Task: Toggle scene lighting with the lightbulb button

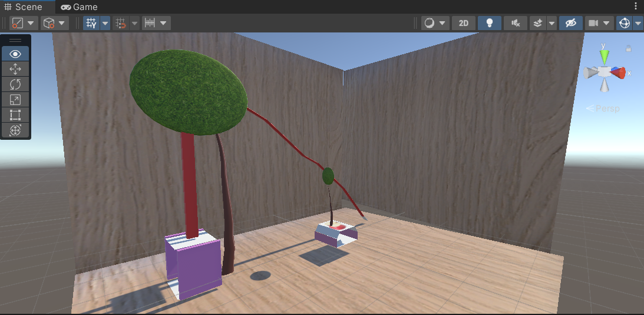Action: point(489,23)
